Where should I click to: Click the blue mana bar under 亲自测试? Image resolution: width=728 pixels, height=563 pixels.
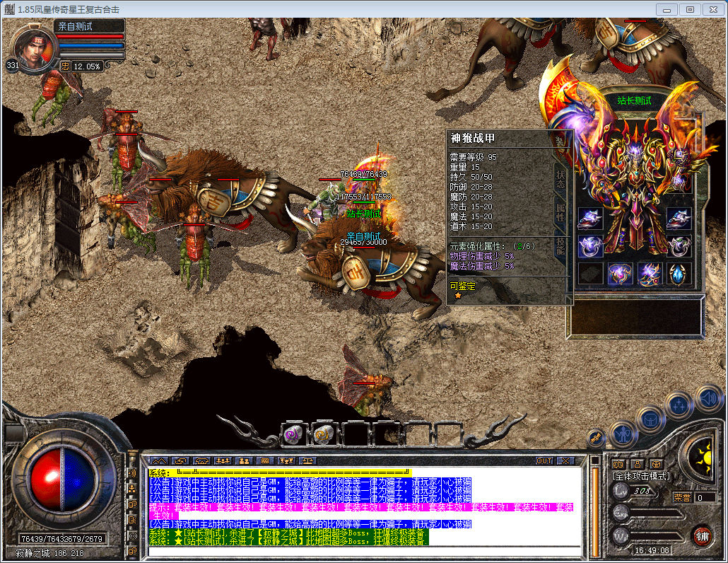90,46
